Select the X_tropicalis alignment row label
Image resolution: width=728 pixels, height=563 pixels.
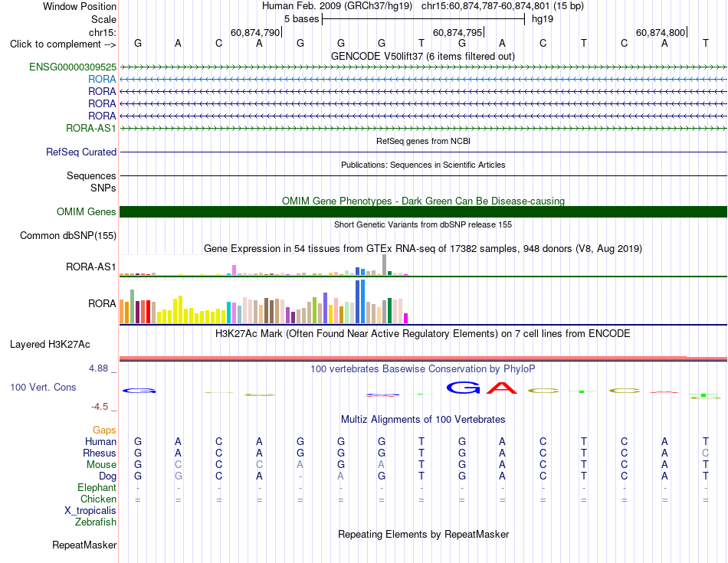[90, 511]
